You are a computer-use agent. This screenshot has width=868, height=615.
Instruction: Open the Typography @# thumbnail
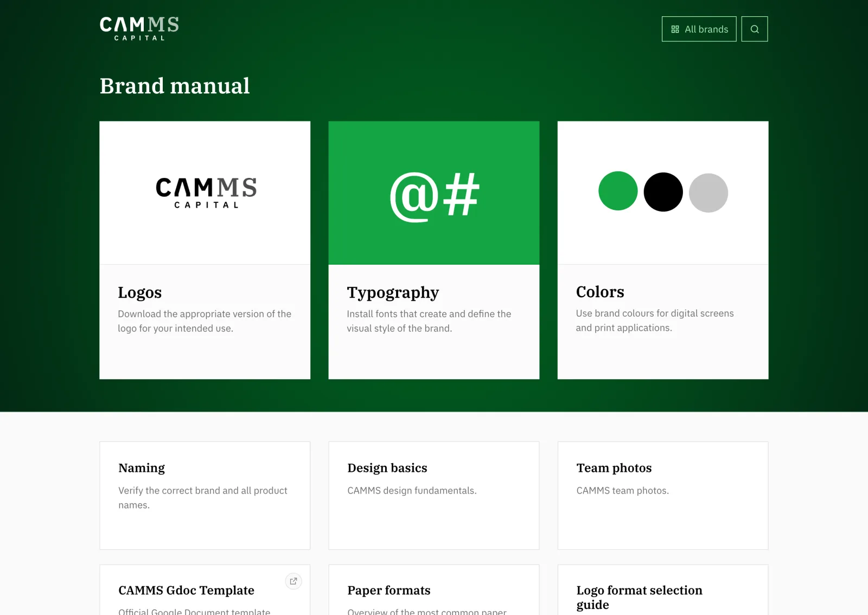coord(434,193)
